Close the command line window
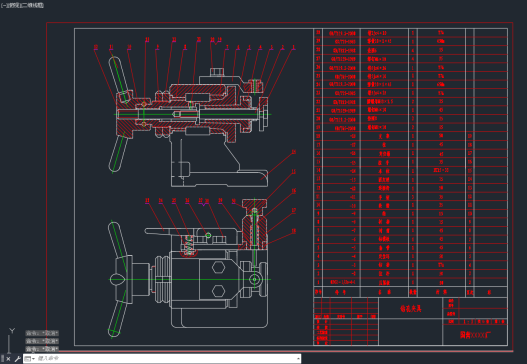 tap(8, 359)
